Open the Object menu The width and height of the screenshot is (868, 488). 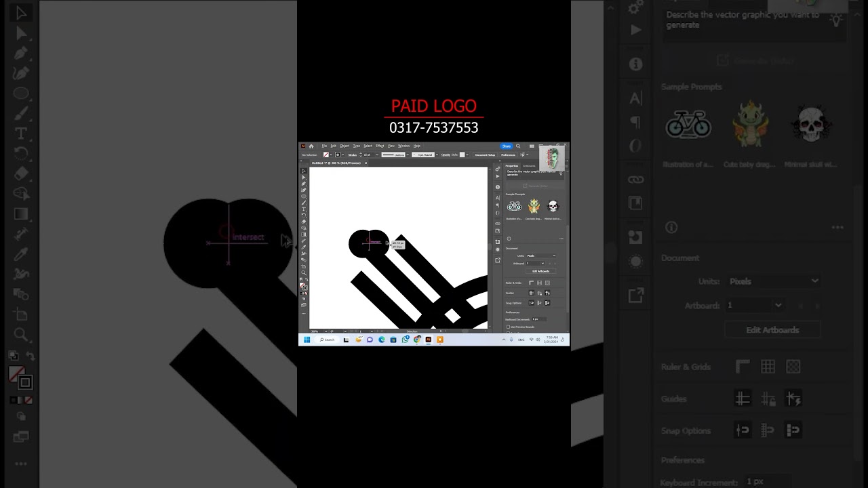point(344,146)
